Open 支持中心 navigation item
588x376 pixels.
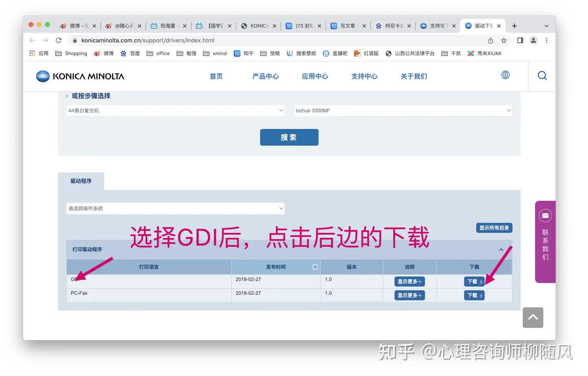click(364, 76)
